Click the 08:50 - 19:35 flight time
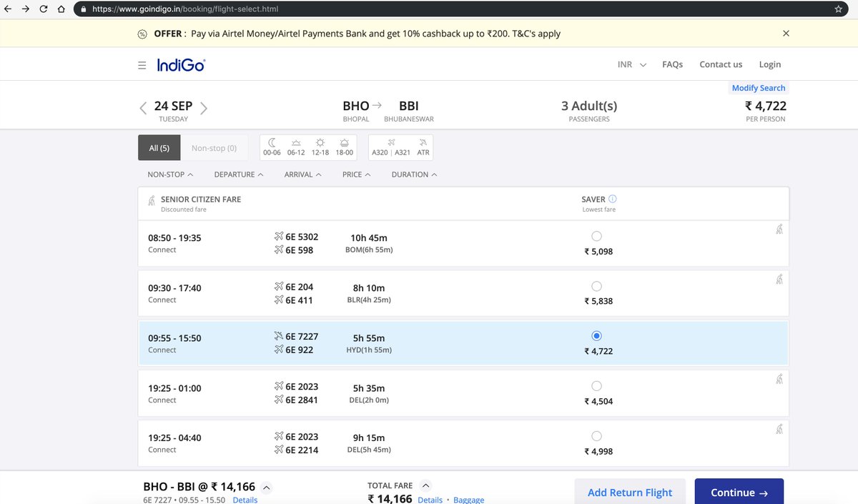 [x=174, y=238]
